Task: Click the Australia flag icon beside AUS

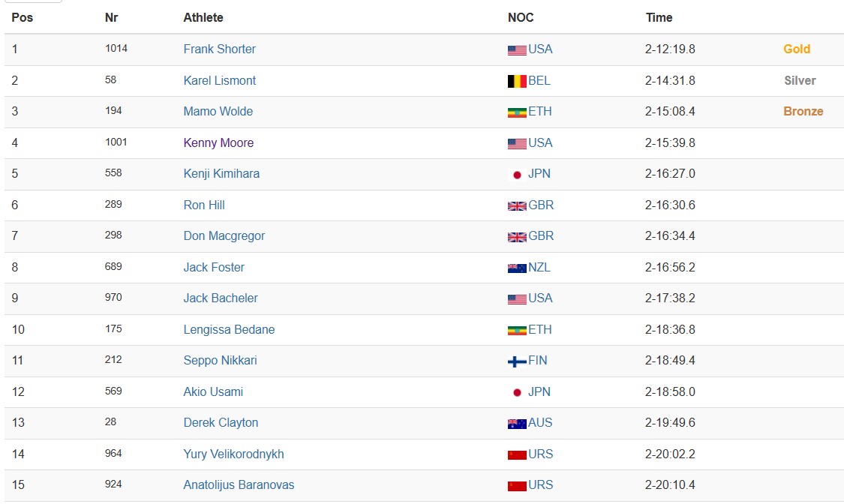Action: 517,423
